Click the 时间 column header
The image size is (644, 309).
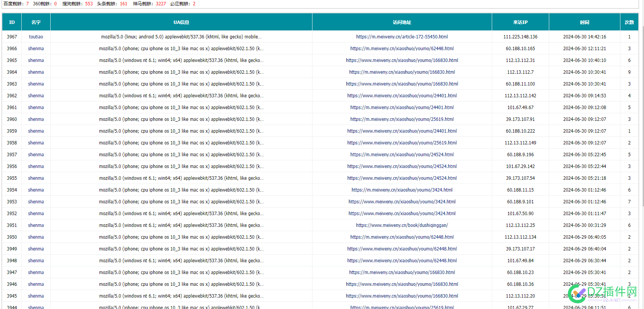click(x=585, y=22)
